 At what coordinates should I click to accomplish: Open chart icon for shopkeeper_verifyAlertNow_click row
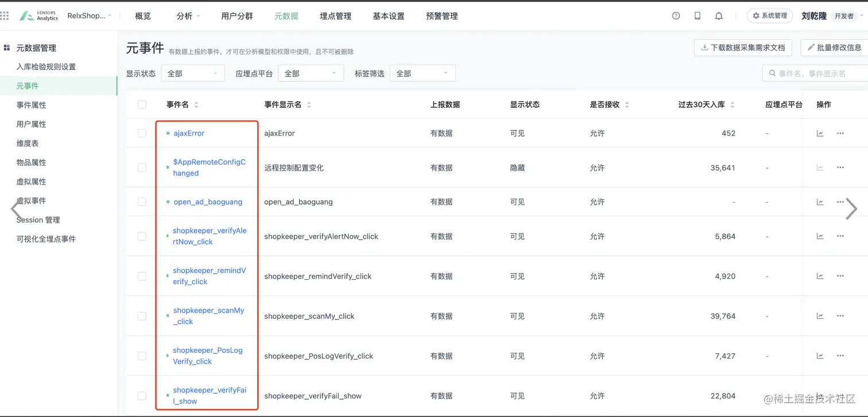[820, 236]
